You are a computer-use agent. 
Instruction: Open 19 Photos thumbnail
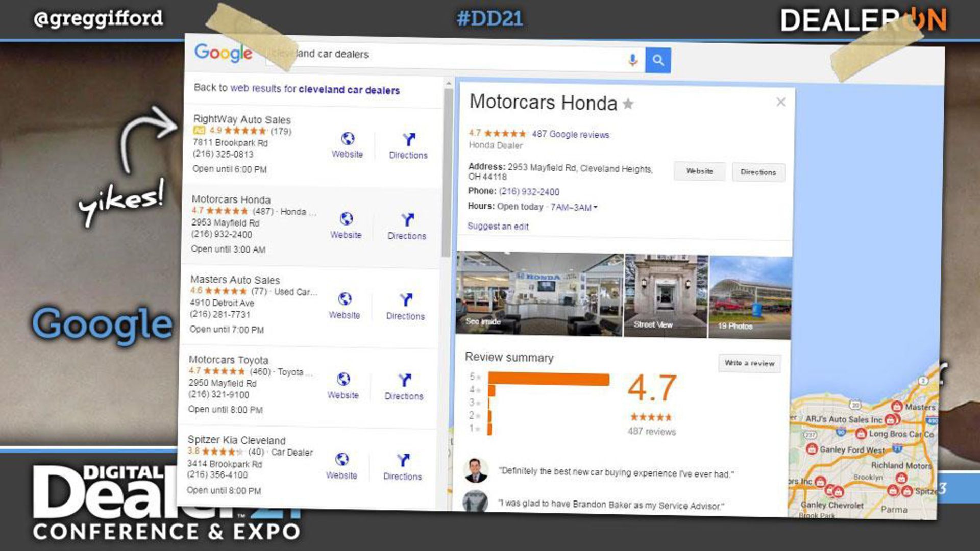tap(750, 297)
